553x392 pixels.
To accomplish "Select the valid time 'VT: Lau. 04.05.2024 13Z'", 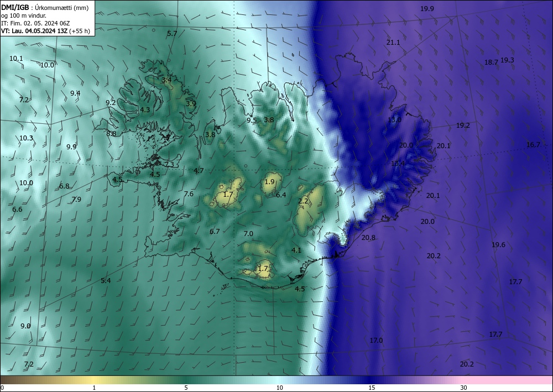I will pyautogui.click(x=34, y=31).
